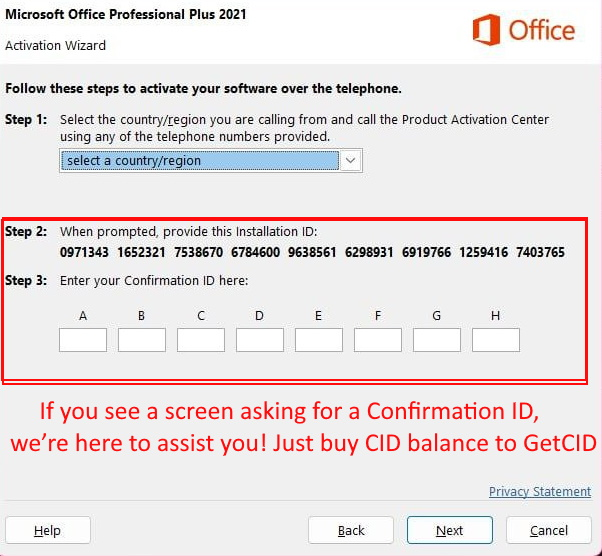Viewport: 602px width, 556px height.
Task: Click Confirmation ID field D
Action: (260, 340)
